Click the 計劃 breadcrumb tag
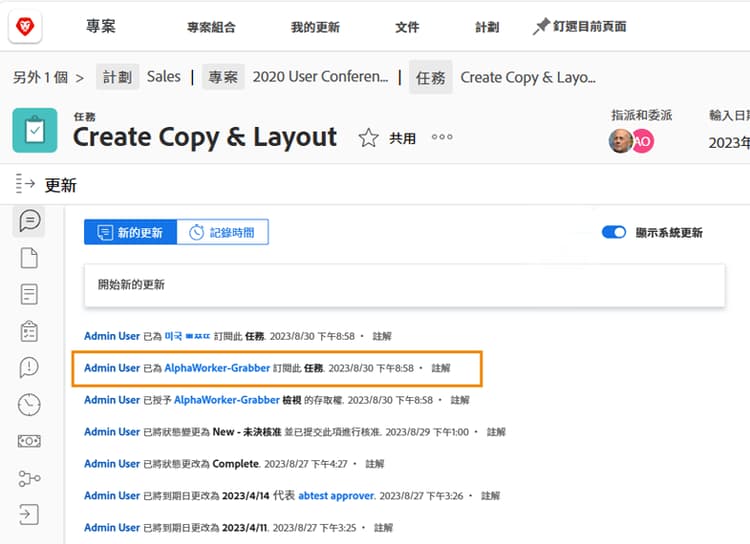 118,77
